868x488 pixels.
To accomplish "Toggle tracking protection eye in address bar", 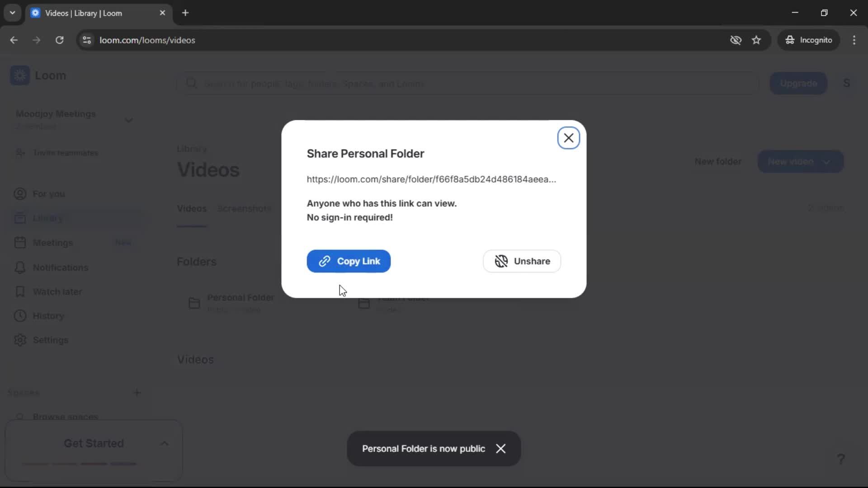I will click(x=736, y=40).
